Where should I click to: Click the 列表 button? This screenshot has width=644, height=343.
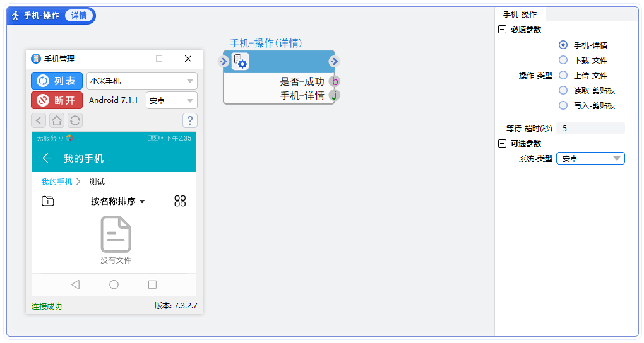point(57,81)
